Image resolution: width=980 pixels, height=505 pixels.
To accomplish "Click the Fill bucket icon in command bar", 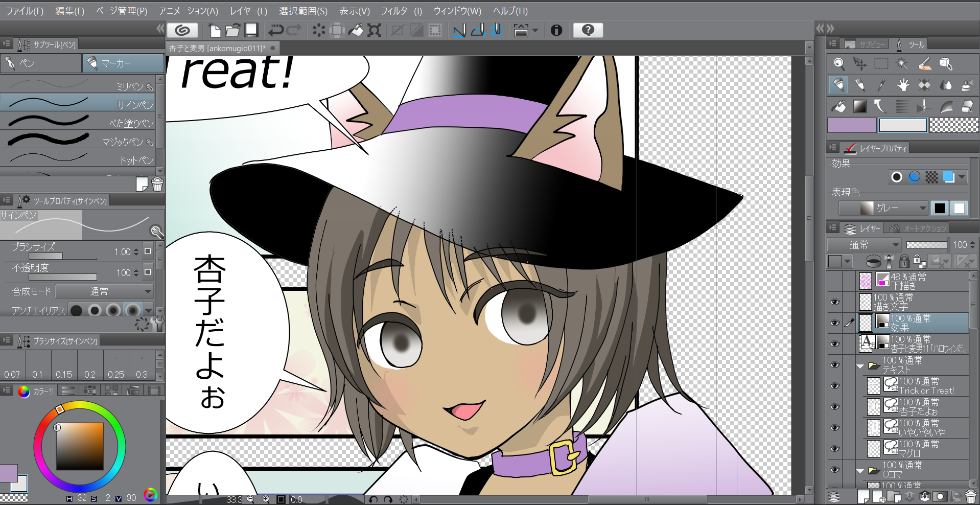I will pos(356,31).
